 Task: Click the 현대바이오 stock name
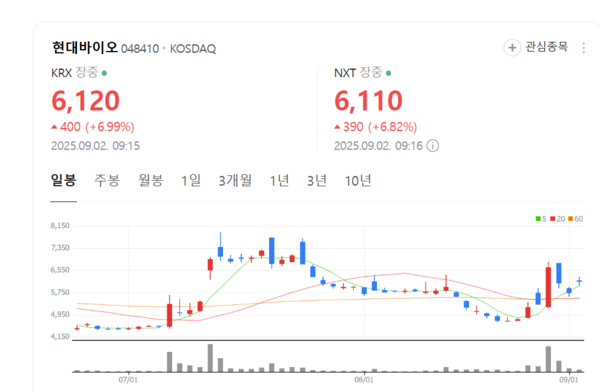pyautogui.click(x=85, y=47)
